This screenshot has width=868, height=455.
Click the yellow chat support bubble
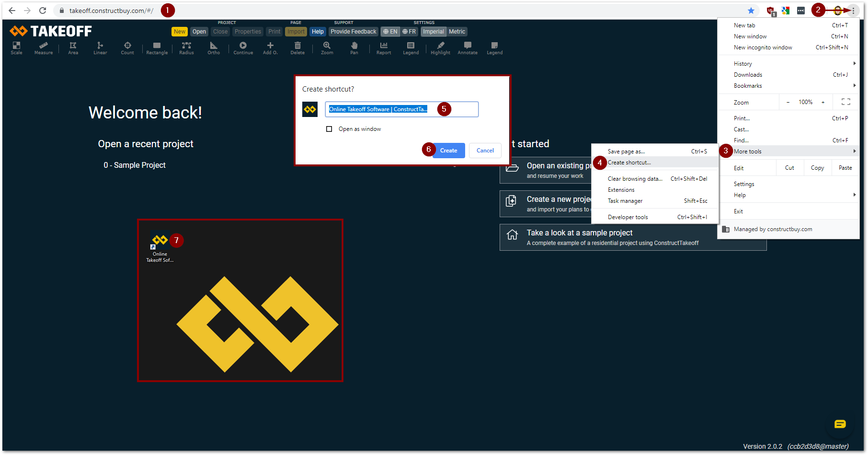pyautogui.click(x=840, y=424)
